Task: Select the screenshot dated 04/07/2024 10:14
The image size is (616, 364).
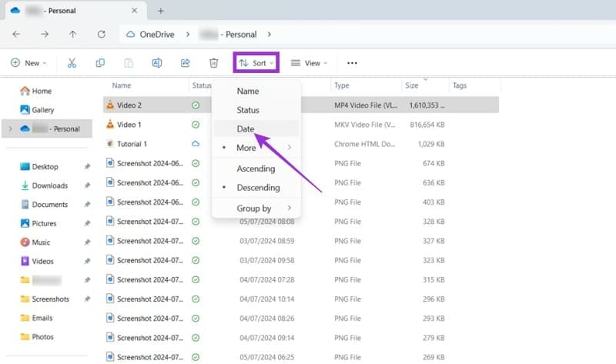Action: coord(150,299)
